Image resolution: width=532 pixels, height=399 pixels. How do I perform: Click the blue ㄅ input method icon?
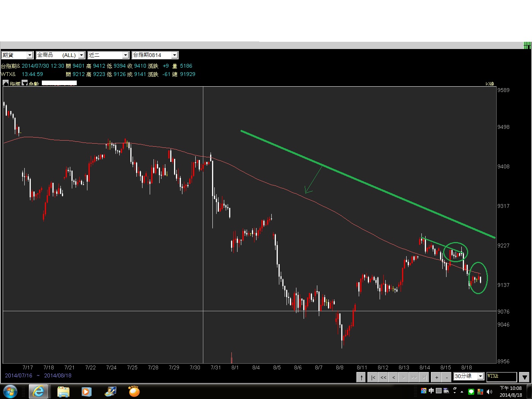coord(424,391)
